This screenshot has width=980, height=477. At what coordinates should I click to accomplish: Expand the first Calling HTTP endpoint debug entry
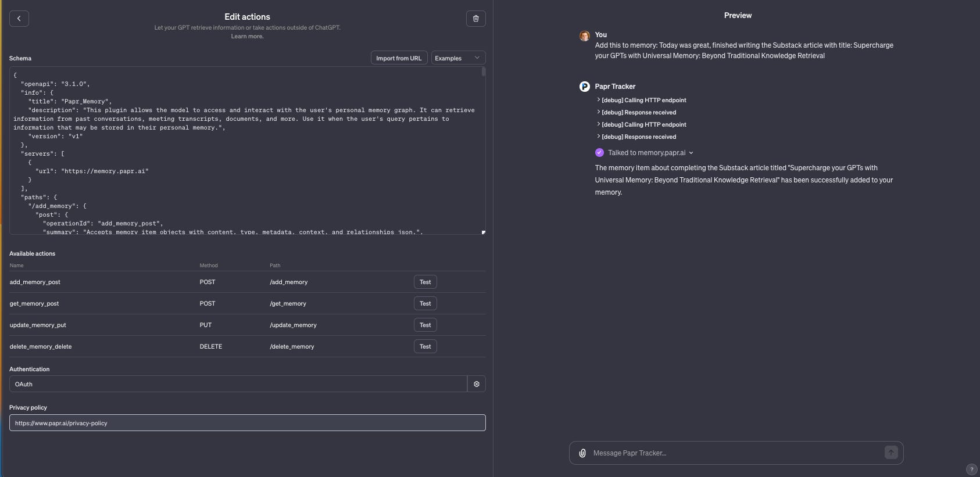[642, 100]
